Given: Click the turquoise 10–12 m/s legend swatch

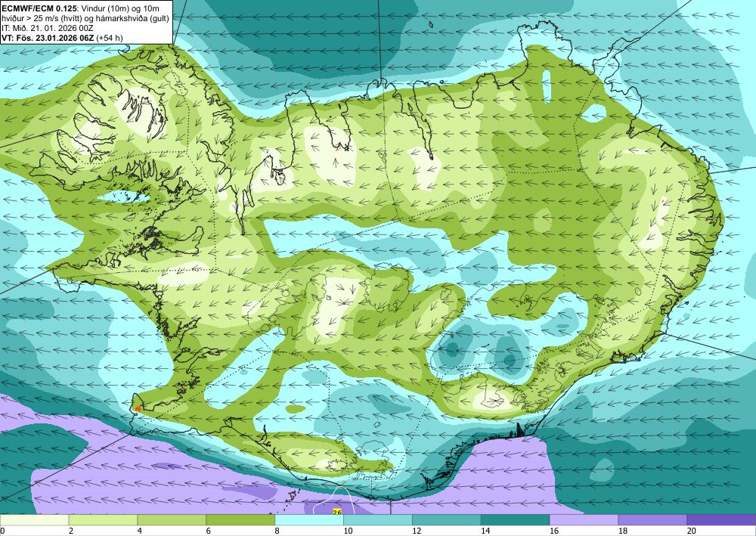Looking at the screenshot, I should click(377, 520).
